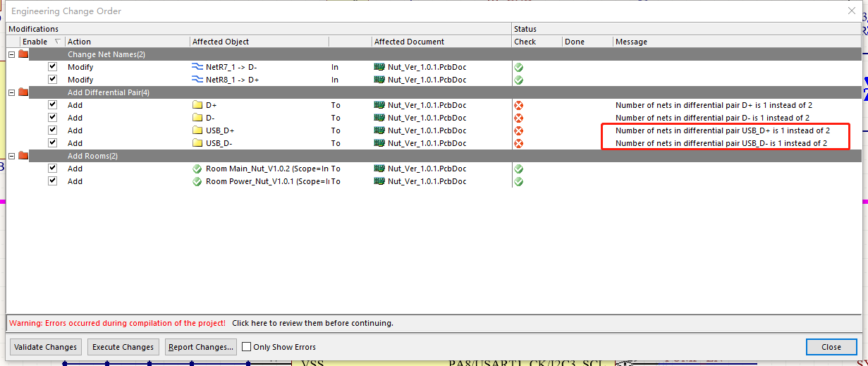The height and width of the screenshot is (366, 868).
Task: Click red error status for D- row
Action: [x=518, y=118]
